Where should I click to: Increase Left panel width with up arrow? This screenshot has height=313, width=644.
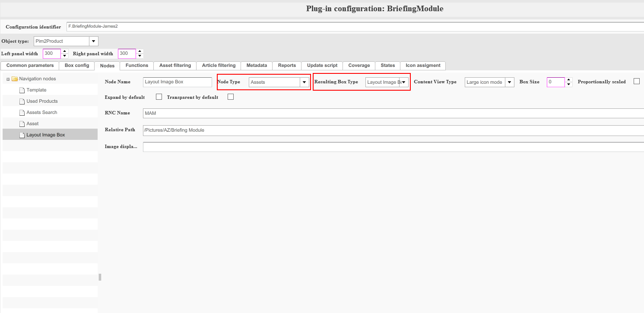65,51
